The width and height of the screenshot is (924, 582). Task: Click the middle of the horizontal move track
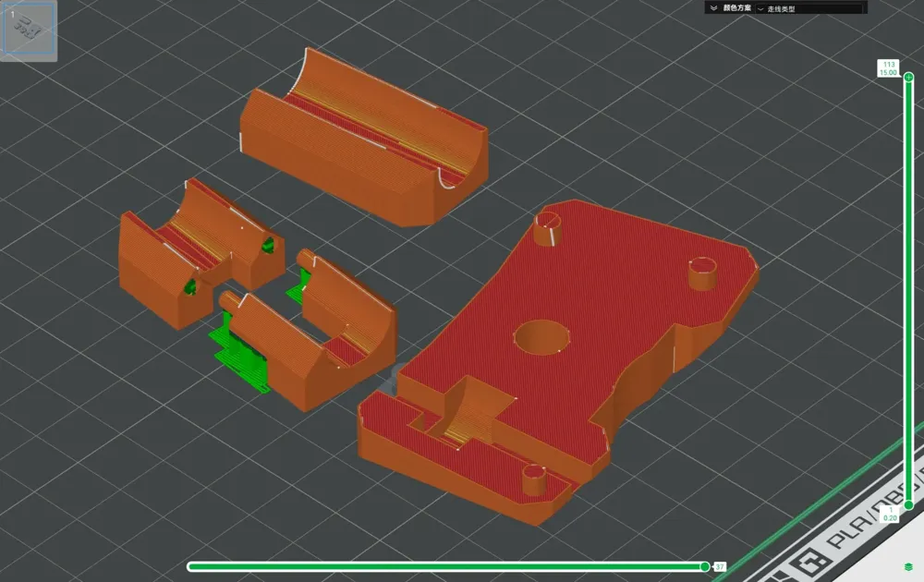[446, 566]
